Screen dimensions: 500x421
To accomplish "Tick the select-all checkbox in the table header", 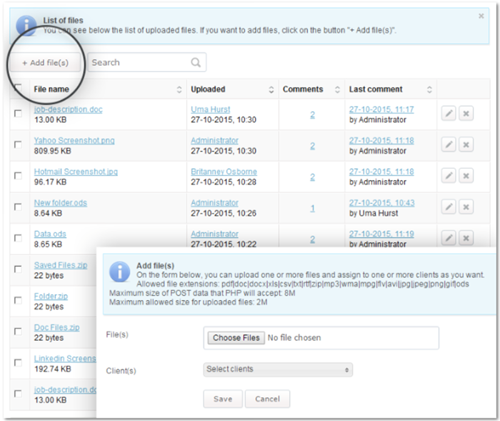I will [18, 88].
